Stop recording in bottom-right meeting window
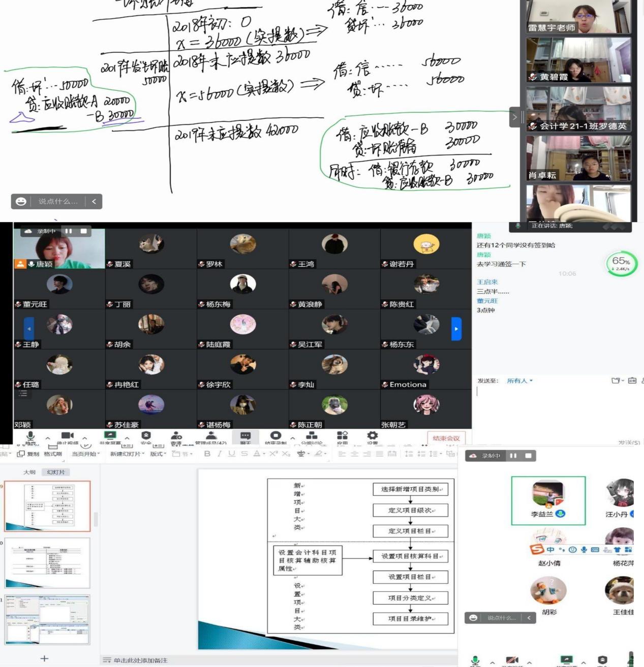Viewport: 644px width, 667px height. pyautogui.click(x=529, y=456)
